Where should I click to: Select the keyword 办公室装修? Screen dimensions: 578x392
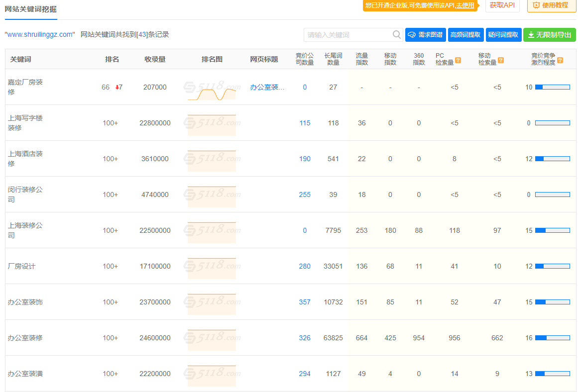pos(25,338)
